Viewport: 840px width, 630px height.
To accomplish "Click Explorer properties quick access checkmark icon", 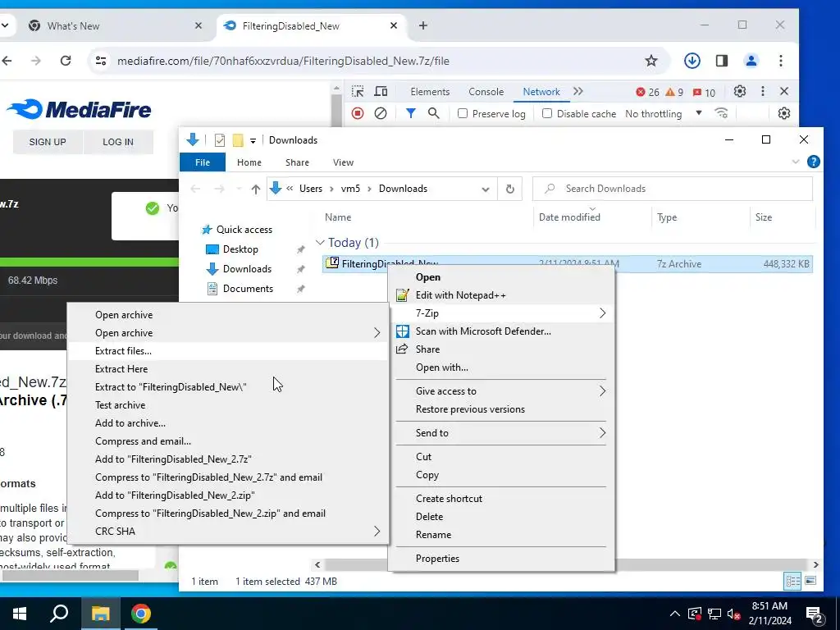I will pos(220,139).
